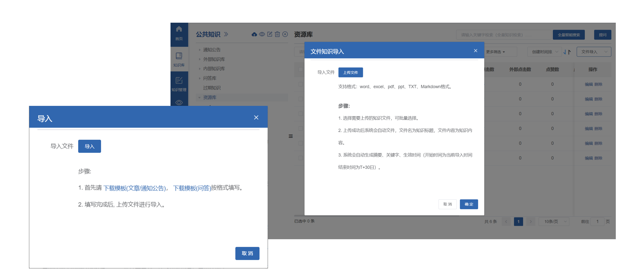Open the 知识库 book icon in sidebar
This screenshot has width=644, height=274.
point(179,56)
